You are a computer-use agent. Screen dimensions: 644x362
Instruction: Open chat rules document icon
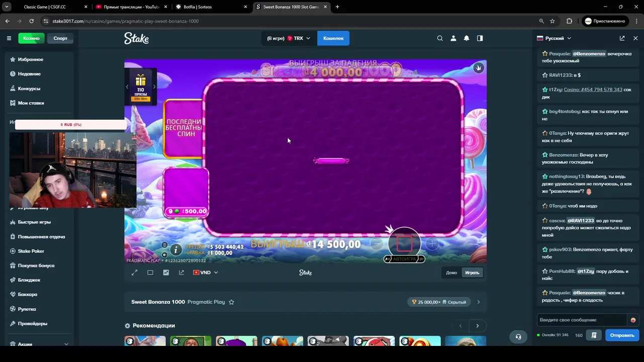594,335
